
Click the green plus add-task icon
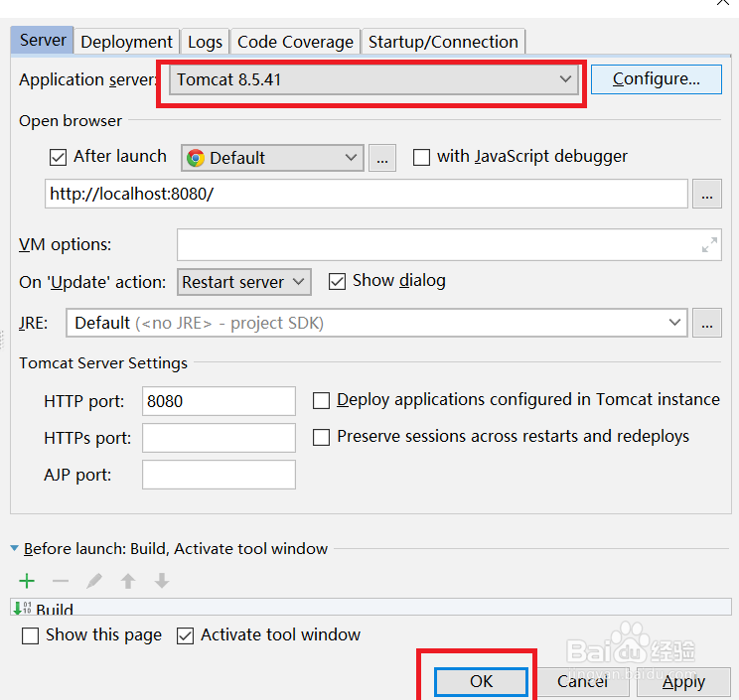click(27, 581)
